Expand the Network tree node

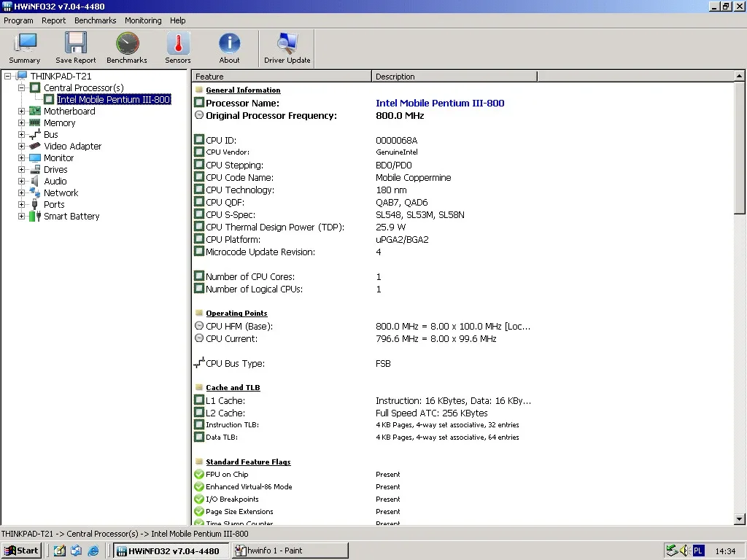pyautogui.click(x=21, y=192)
